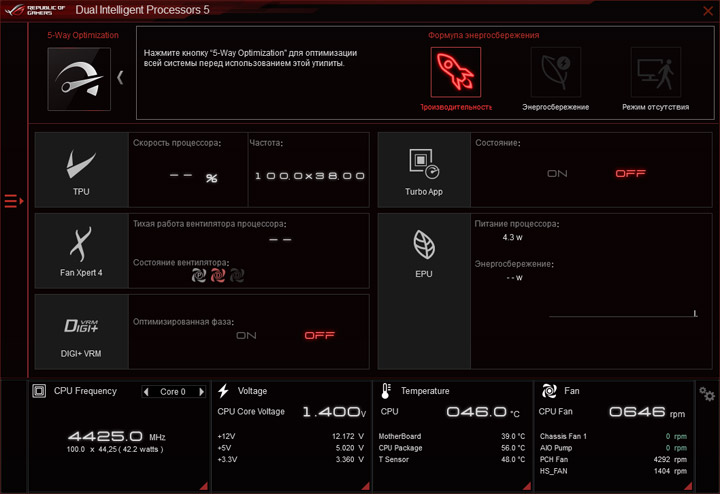
Task: Open the TPU panel
Action: pyautogui.click(x=82, y=170)
